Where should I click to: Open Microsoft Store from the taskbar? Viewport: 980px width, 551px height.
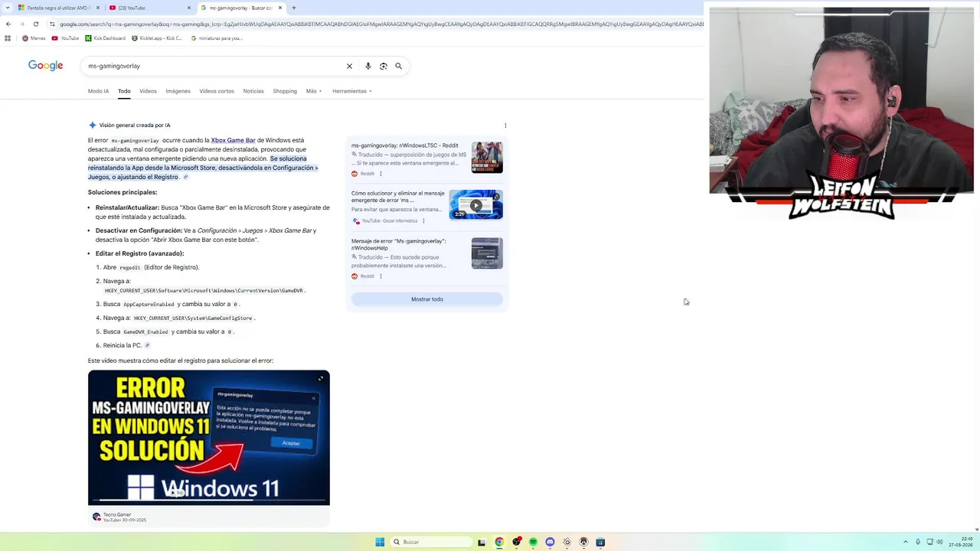pos(600,542)
